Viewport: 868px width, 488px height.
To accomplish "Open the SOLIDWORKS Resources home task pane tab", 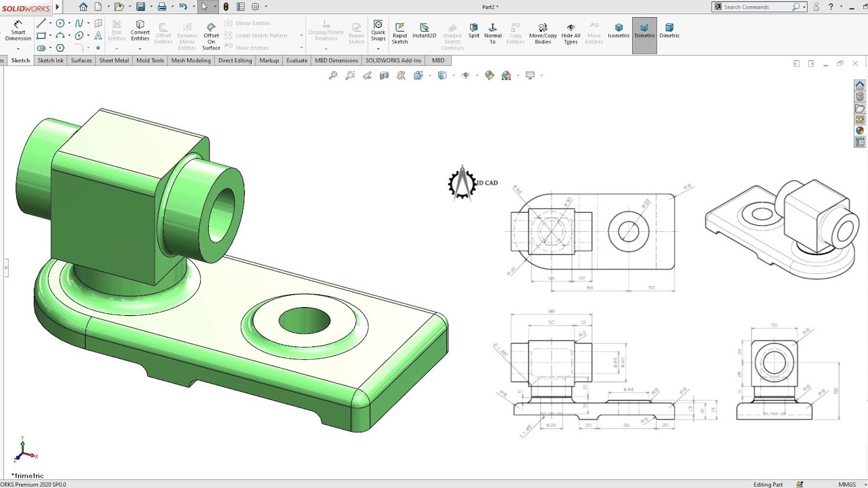I will click(860, 85).
